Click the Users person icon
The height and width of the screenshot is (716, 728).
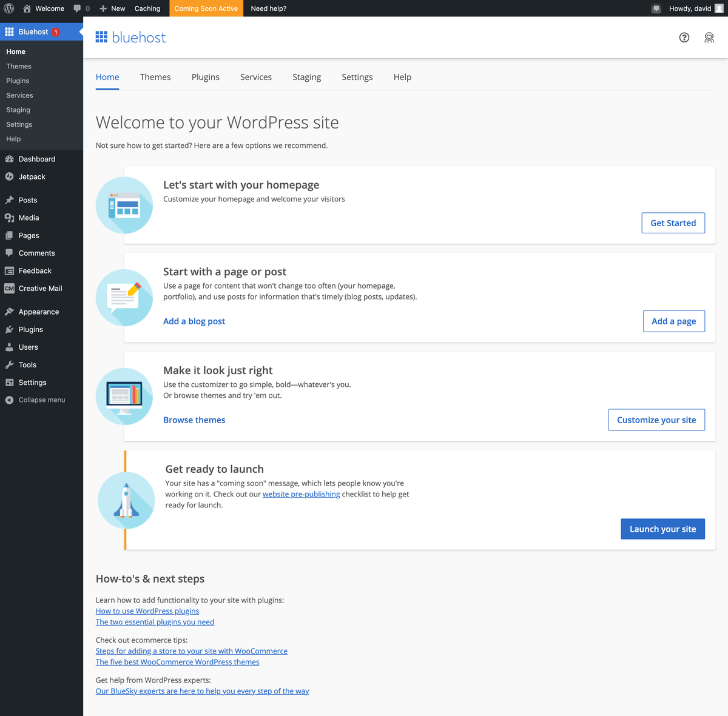coord(9,347)
